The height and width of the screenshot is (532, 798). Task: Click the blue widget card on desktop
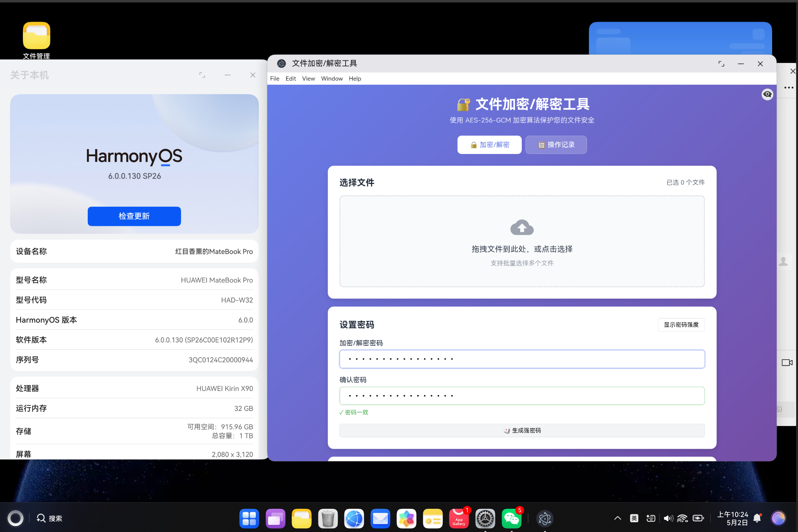680,38
